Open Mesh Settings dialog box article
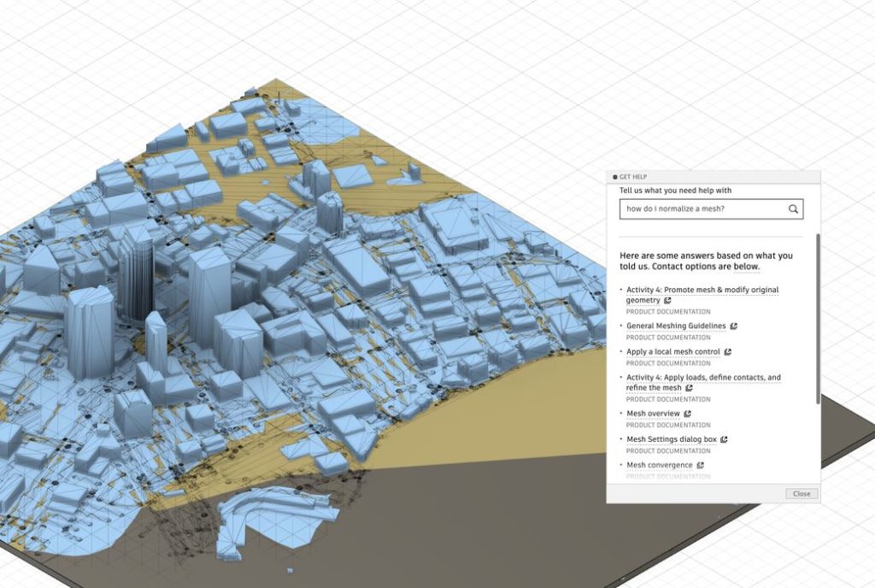Viewport: 875px width, 588px height. 672,439
